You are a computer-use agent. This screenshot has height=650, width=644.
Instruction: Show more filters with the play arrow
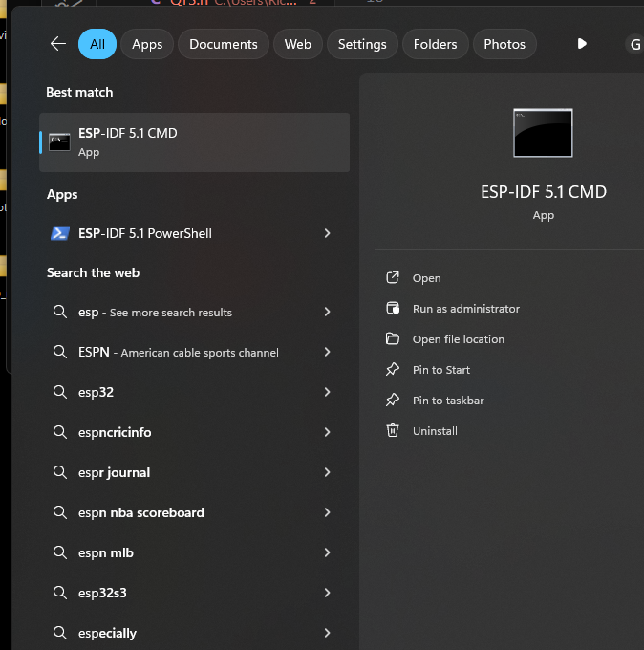pyautogui.click(x=582, y=44)
